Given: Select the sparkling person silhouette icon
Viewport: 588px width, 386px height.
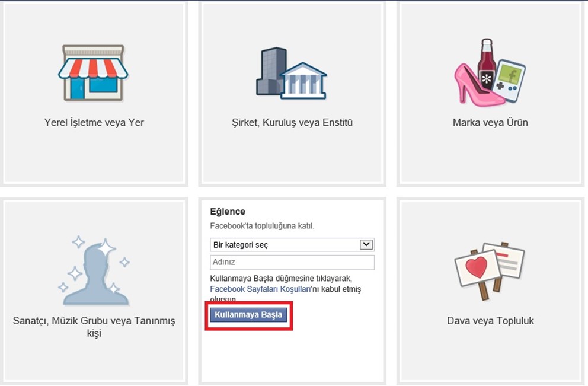Looking at the screenshot, I should [94, 270].
